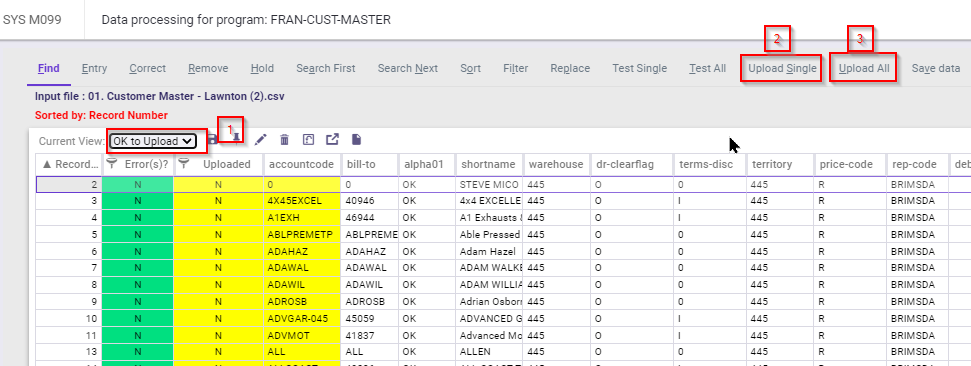
Task: Click the filter icon on Error(s)? column
Action: pos(112,163)
